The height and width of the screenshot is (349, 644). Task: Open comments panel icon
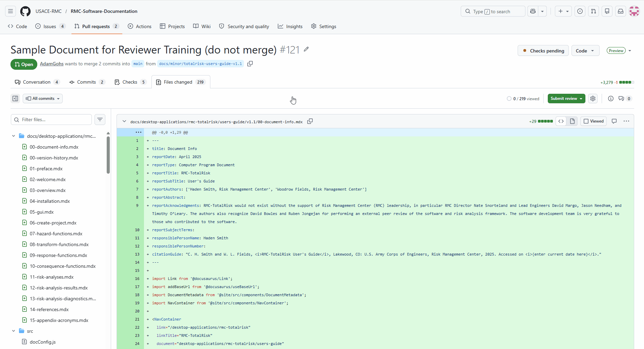pos(624,99)
